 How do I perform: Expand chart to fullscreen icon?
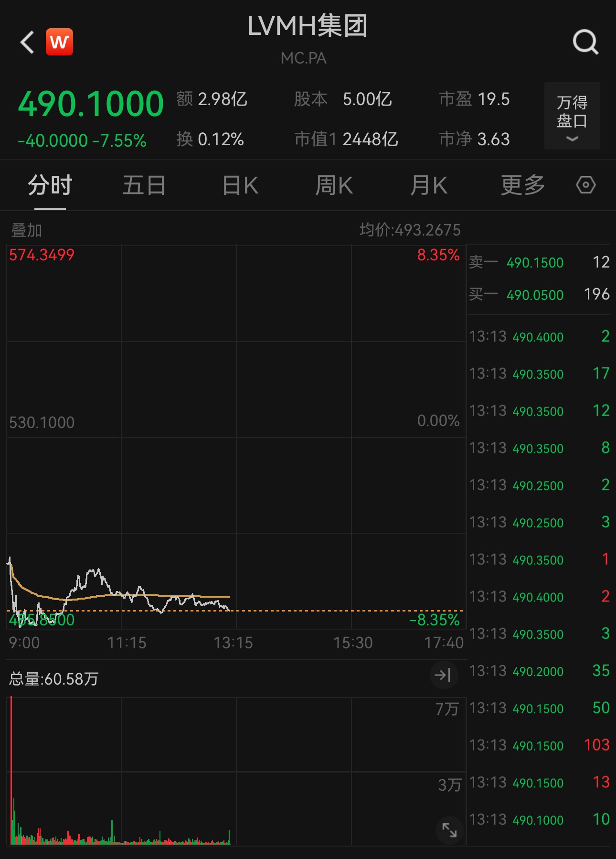[449, 830]
